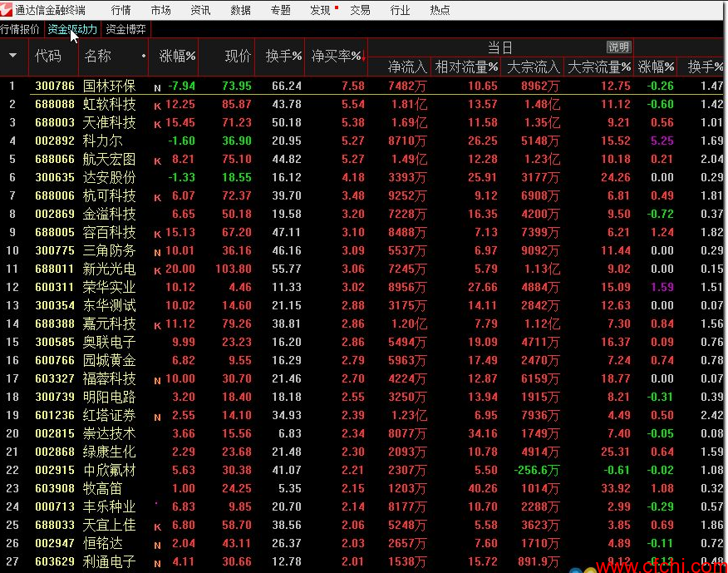The height and width of the screenshot is (573, 728).
Task: Select stock name 园城黄金
Action: tap(109, 360)
